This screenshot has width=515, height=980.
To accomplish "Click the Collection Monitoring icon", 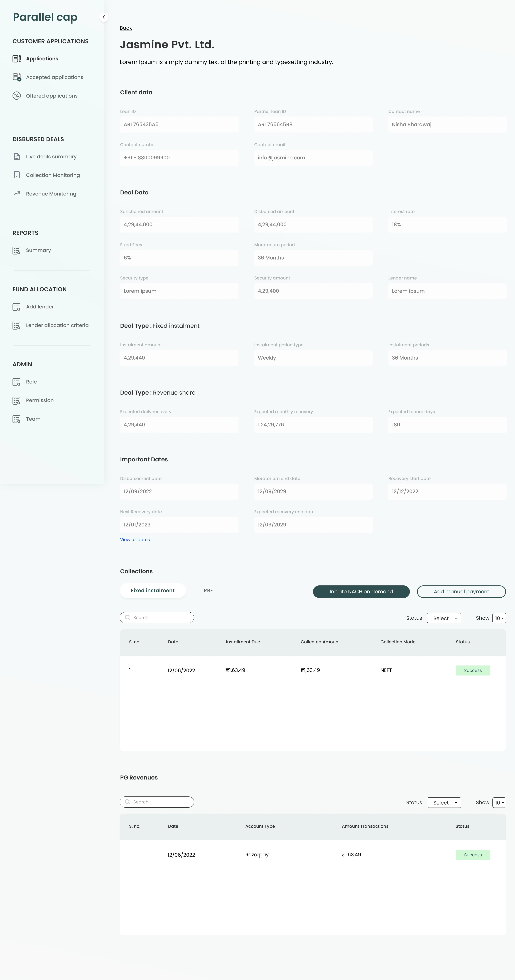I will (17, 175).
